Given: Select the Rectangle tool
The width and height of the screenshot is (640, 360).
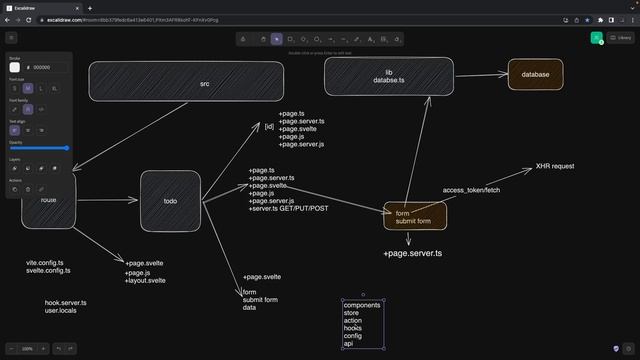Looking at the screenshot, I should (290, 39).
